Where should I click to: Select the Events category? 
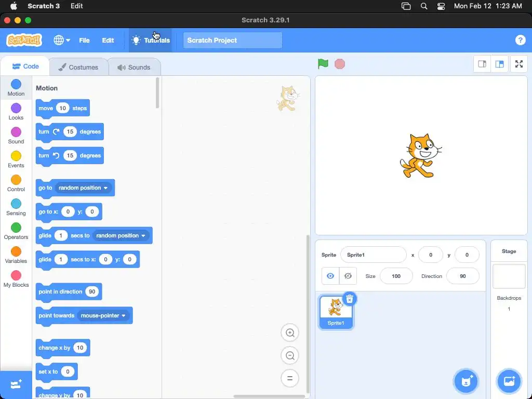point(16,159)
